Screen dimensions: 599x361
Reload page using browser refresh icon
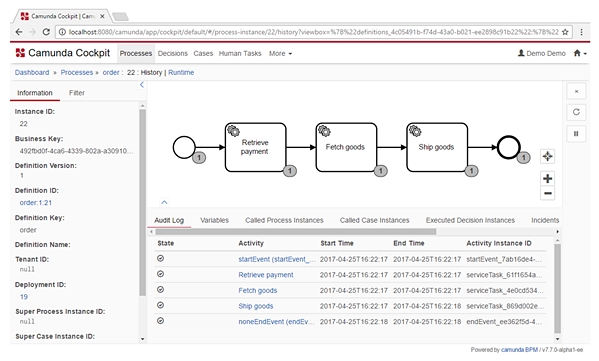pos(46,32)
